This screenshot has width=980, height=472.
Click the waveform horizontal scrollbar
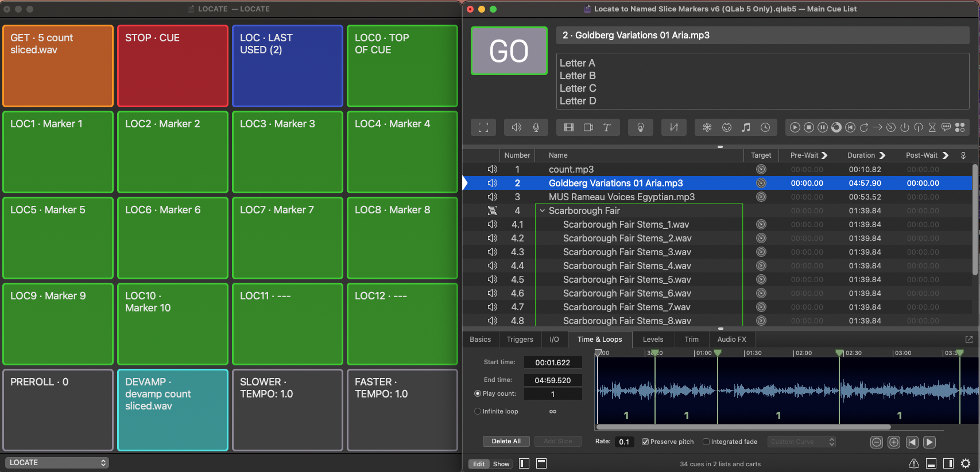click(743, 427)
